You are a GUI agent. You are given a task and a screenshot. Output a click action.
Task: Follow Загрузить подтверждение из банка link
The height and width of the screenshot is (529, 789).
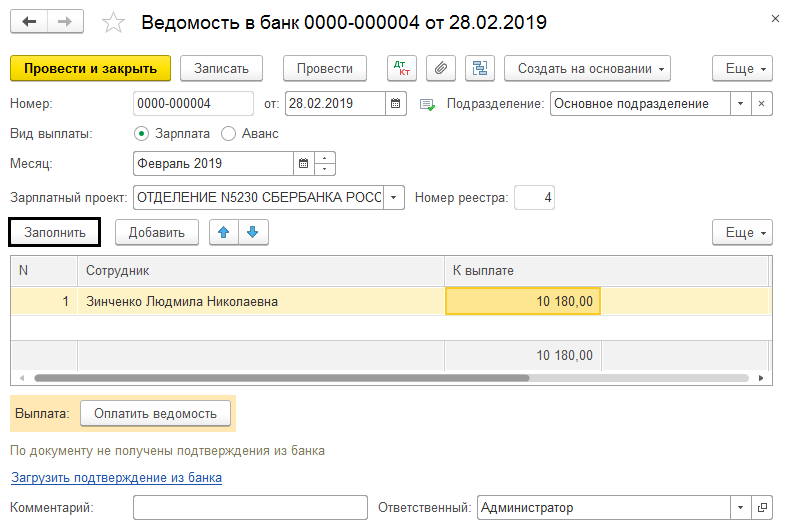[116, 478]
